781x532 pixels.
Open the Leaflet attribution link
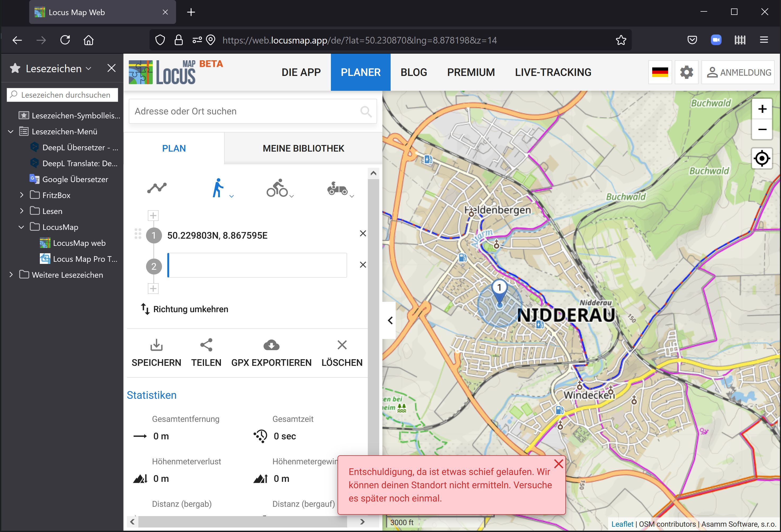pyautogui.click(x=622, y=524)
